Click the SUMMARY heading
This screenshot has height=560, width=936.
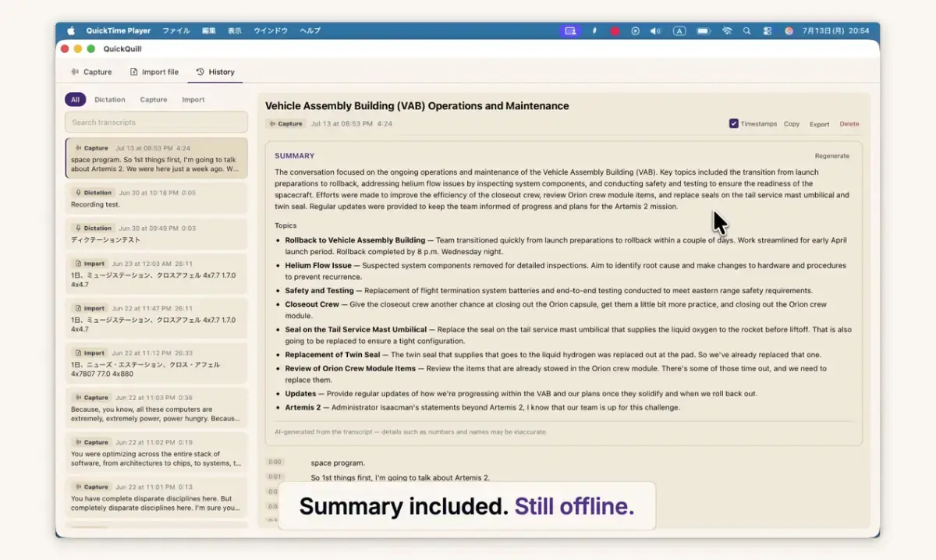pos(295,156)
